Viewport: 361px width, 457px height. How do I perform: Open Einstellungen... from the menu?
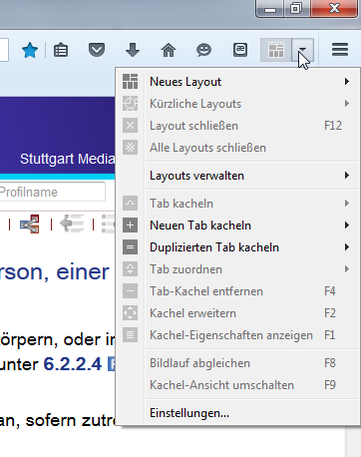[237, 413]
